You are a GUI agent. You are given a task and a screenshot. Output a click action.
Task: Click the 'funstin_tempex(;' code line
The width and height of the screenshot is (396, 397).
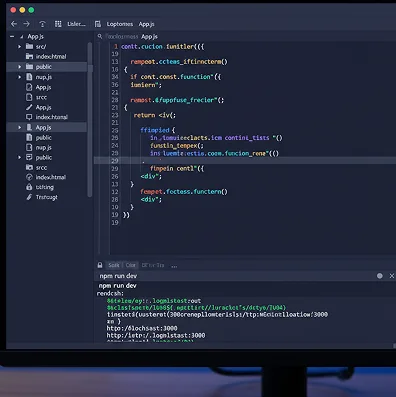[x=177, y=146]
